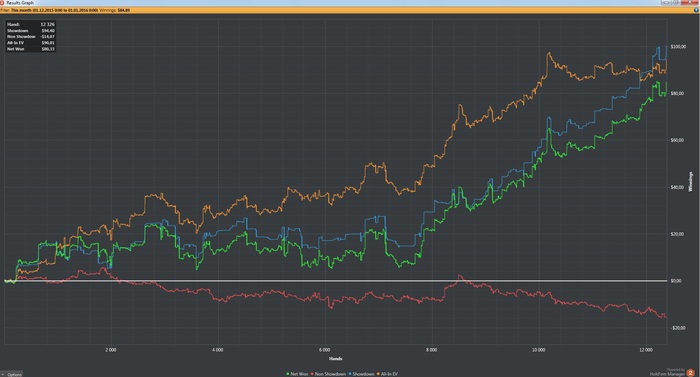Click the All-In EV value in stats box
The height and width of the screenshot is (377, 700).
point(48,43)
